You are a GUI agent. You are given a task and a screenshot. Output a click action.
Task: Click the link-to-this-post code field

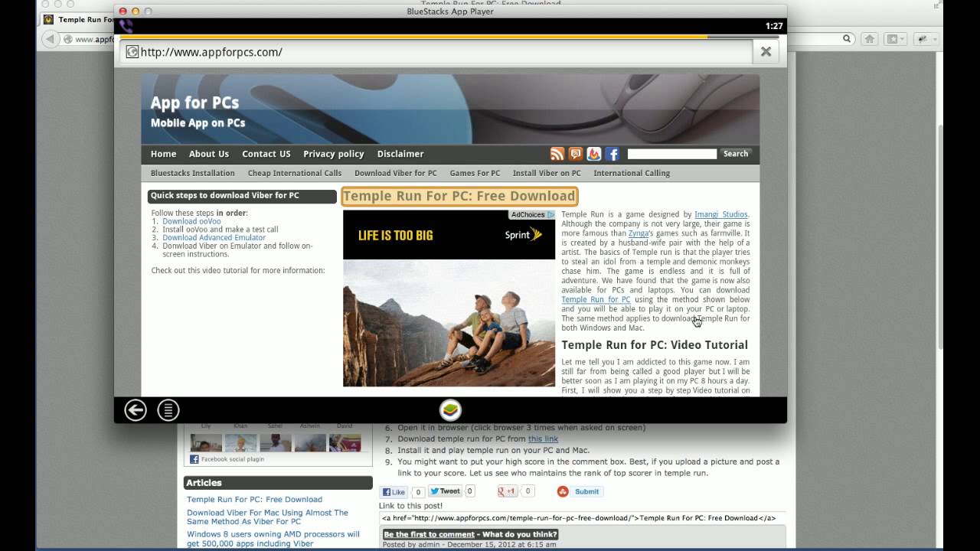[x=582, y=518]
